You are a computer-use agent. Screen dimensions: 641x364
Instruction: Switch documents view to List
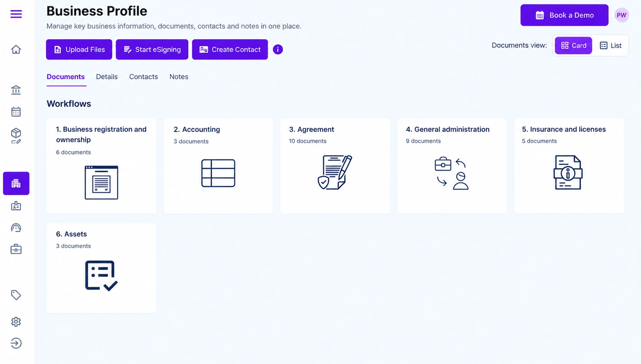tap(611, 46)
